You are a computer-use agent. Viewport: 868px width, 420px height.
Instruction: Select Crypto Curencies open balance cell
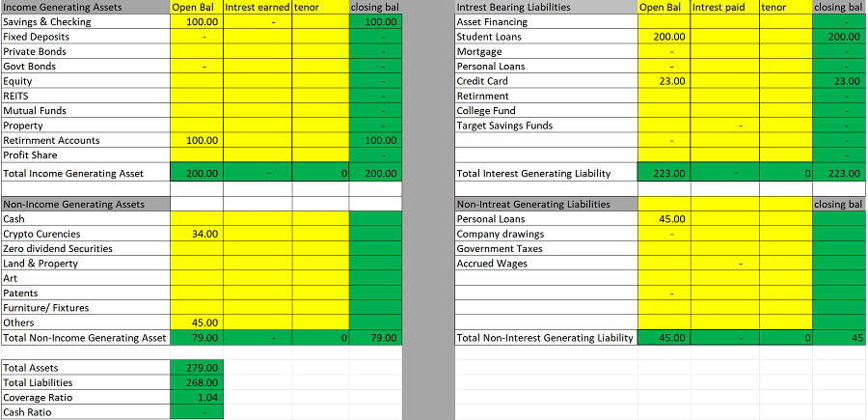(x=196, y=234)
